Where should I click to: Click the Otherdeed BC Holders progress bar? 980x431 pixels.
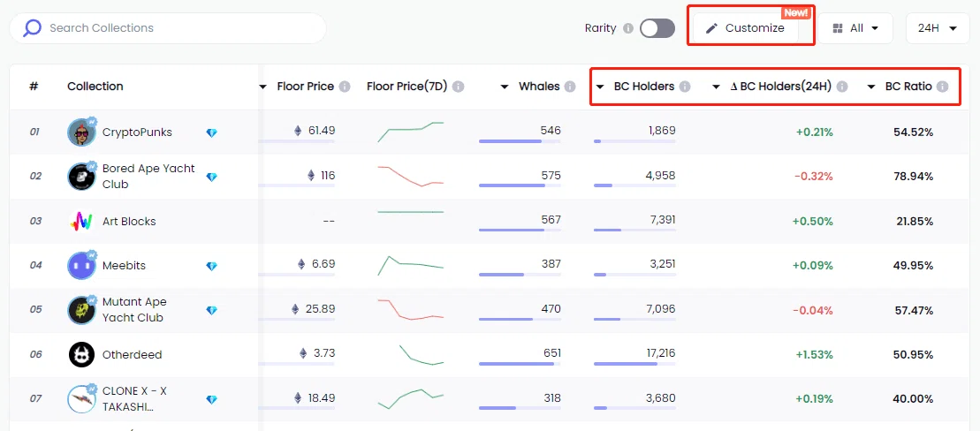tap(634, 364)
